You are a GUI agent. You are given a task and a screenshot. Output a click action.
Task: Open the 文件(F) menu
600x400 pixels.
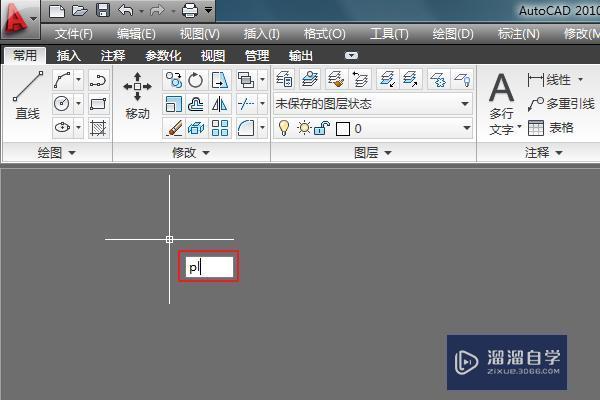73,34
